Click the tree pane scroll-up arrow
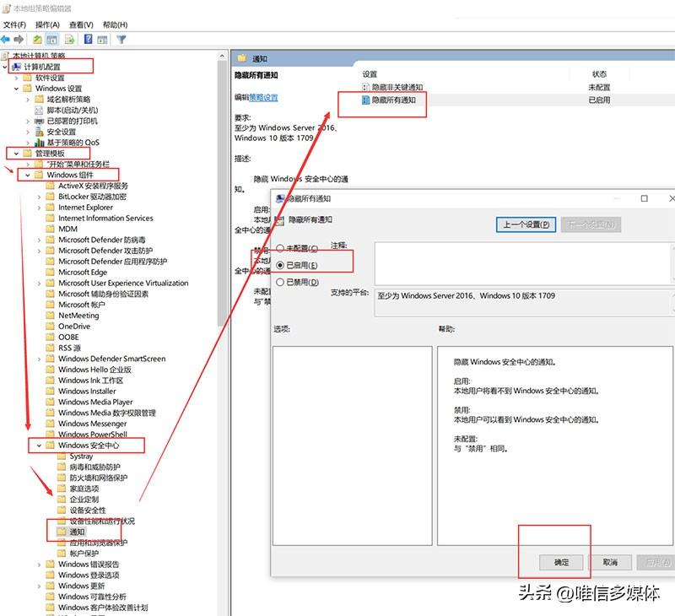This screenshot has width=675, height=616. pos(222,56)
